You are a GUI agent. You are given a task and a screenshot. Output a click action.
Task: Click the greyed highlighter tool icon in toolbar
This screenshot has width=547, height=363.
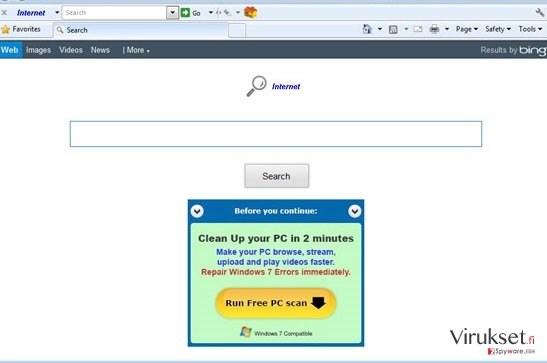tap(227, 13)
